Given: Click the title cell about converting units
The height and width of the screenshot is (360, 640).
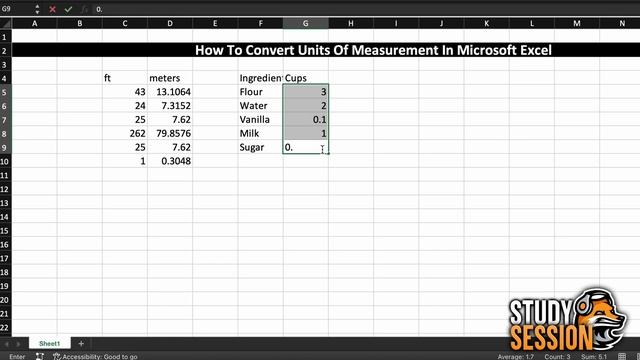Looking at the screenshot, I should point(373,50).
